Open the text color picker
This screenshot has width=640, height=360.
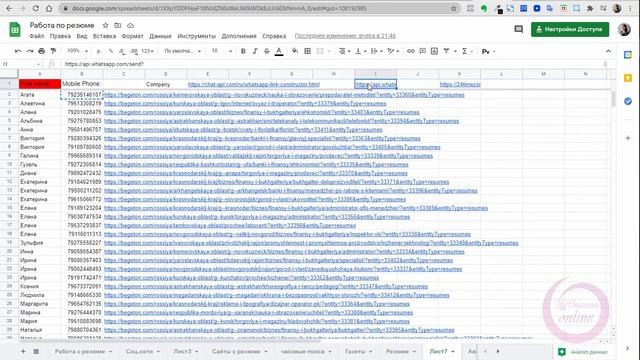(279, 51)
